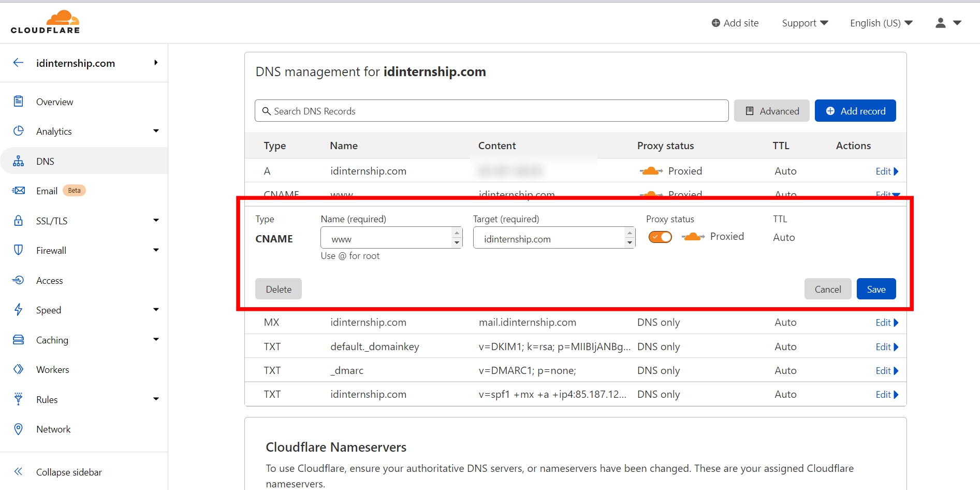
Task: Click the Type column header
Action: coord(274,146)
